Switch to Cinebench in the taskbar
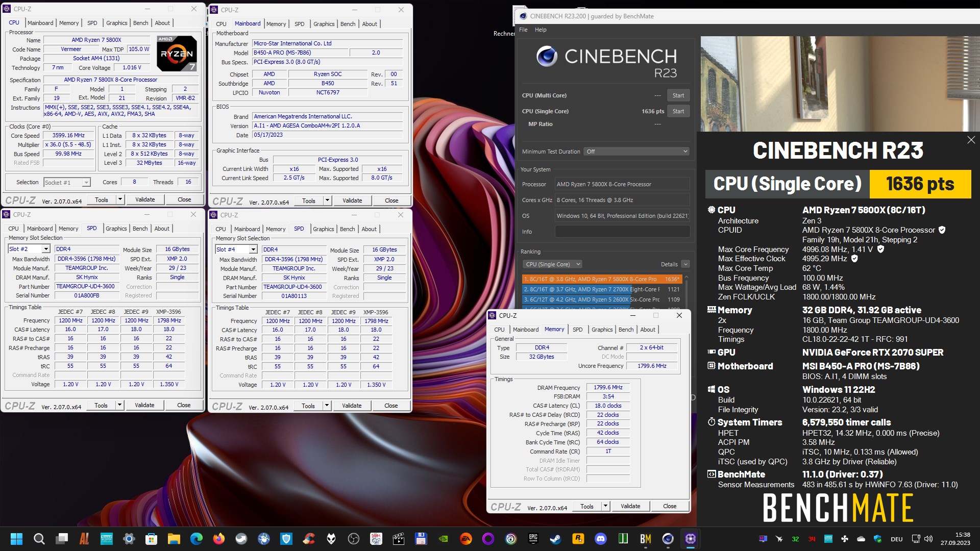The image size is (980, 551). 668,539
